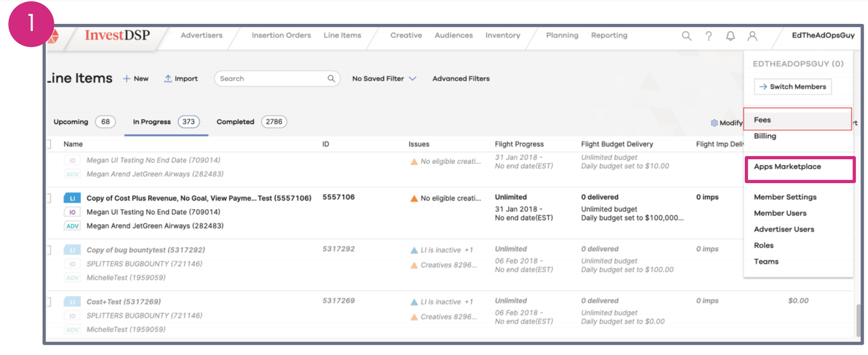Click into the line items Search field
The height and width of the screenshot is (355, 868).
pos(272,79)
